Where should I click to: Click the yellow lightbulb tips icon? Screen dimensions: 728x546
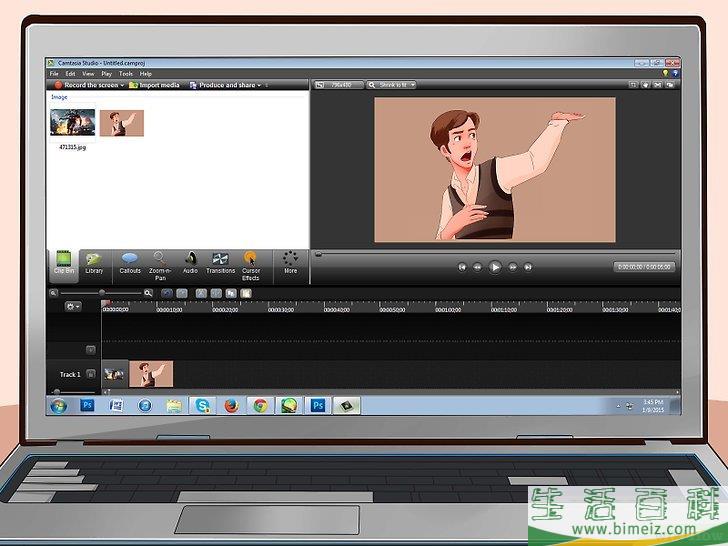point(665,73)
